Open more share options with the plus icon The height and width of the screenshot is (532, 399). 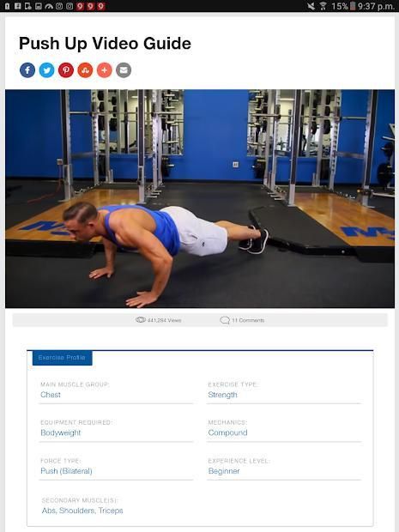coord(105,70)
